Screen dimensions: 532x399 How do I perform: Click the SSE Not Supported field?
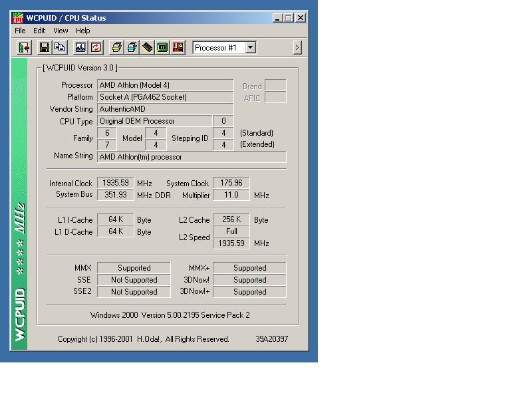pyautogui.click(x=134, y=280)
